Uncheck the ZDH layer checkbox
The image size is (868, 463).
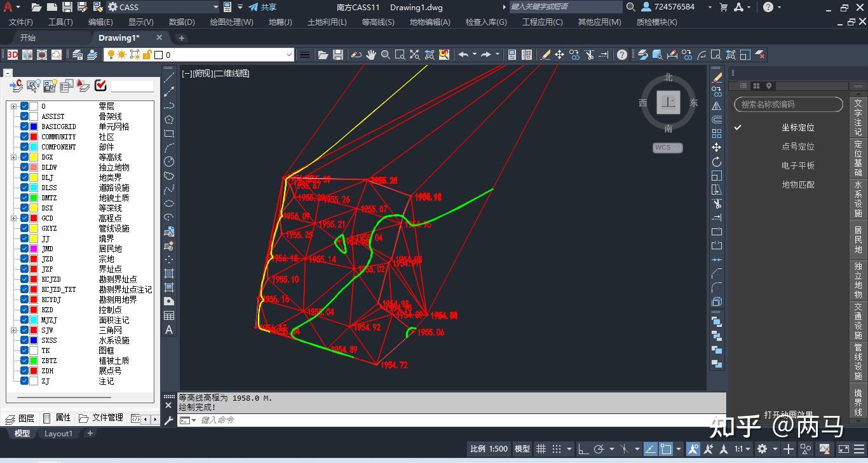pyautogui.click(x=25, y=371)
